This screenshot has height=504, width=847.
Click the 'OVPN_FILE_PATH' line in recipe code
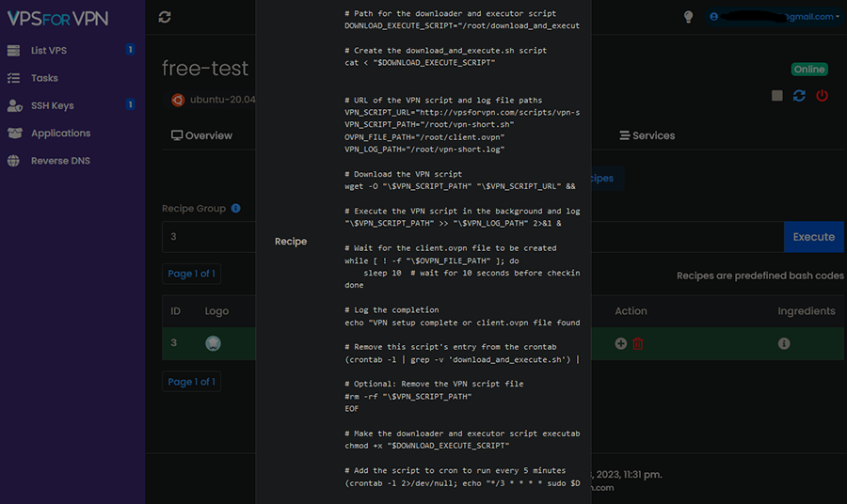424,137
